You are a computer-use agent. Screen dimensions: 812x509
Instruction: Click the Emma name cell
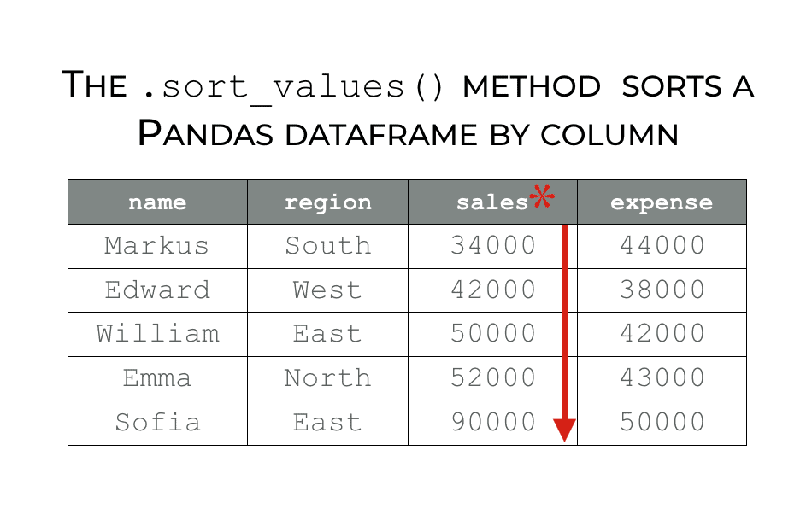(x=157, y=378)
